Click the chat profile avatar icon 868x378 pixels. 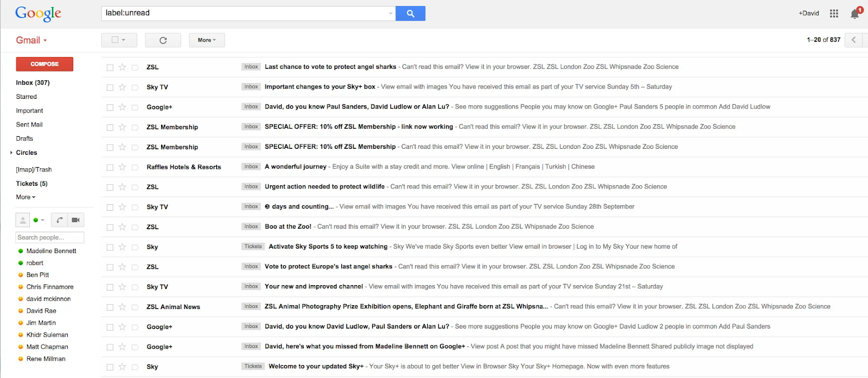(x=22, y=220)
